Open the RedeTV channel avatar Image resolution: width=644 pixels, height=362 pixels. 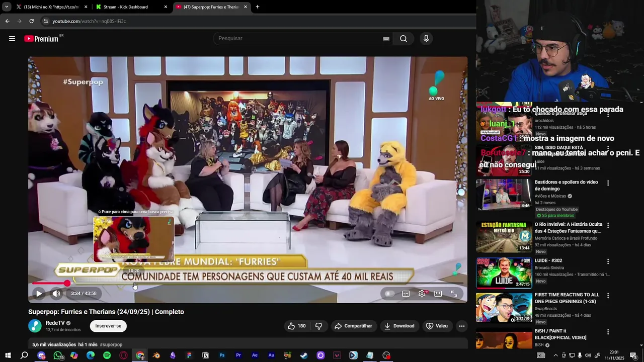click(x=35, y=326)
